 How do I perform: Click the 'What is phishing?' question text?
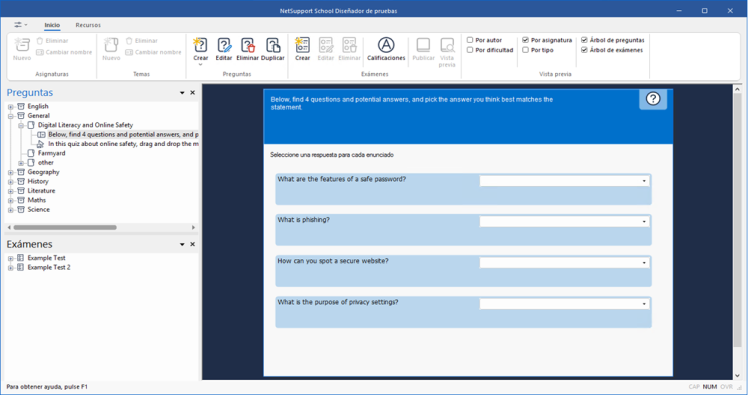coord(303,220)
